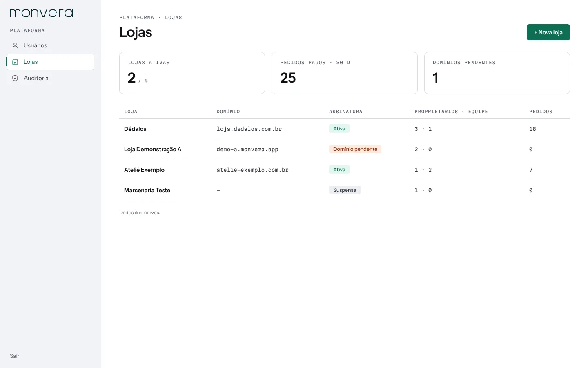The height and width of the screenshot is (368, 588).
Task: Click the Auditoria shield icon
Action: 15,78
